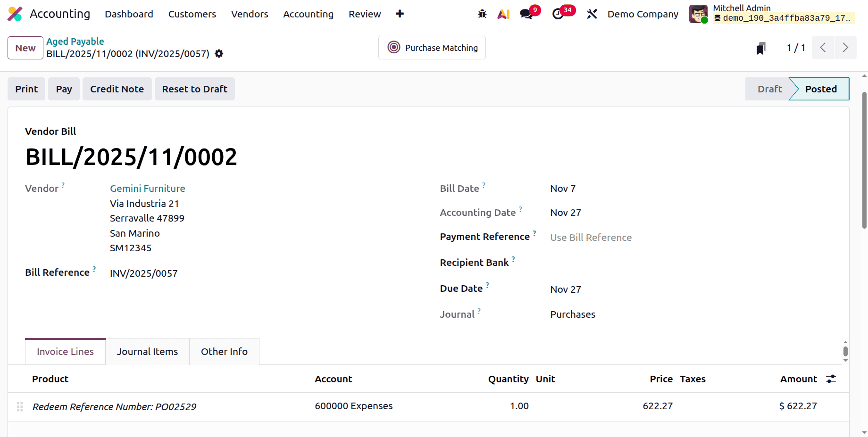
Task: Click Due Date help question mark
Action: [488, 285]
